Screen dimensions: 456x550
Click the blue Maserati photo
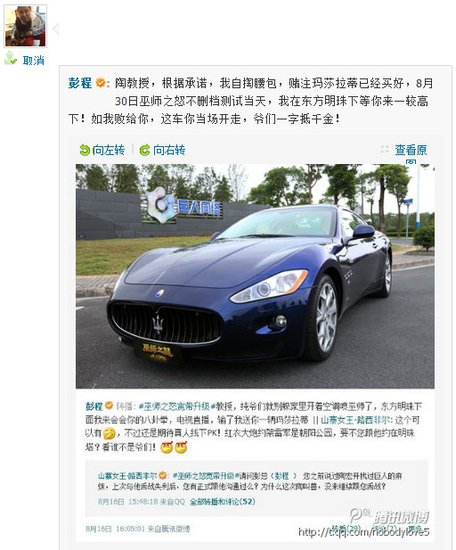pyautogui.click(x=255, y=276)
